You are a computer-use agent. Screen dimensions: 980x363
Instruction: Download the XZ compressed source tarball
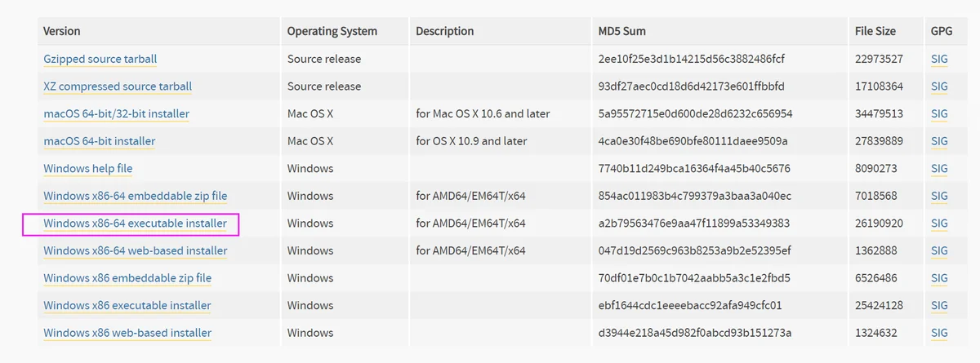pos(118,86)
